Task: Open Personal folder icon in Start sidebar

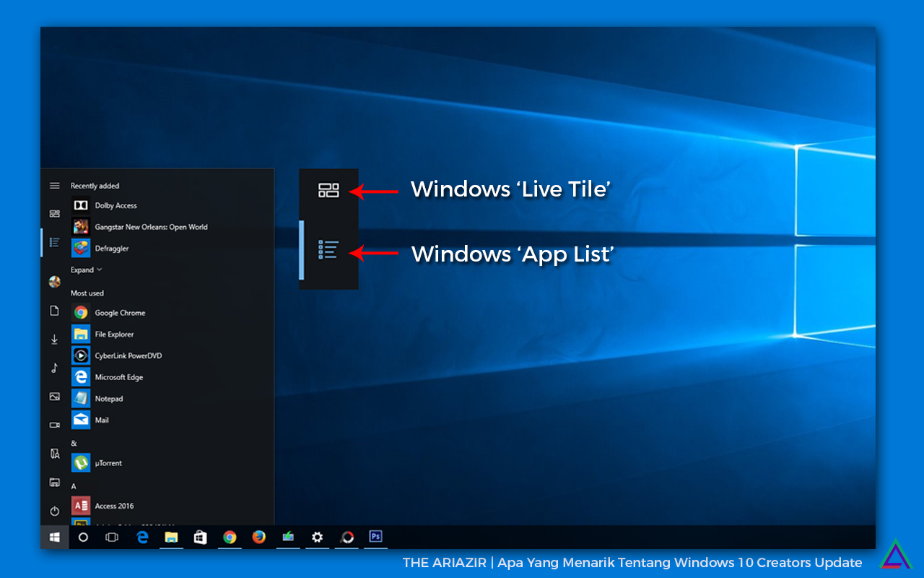Action: click(54, 454)
